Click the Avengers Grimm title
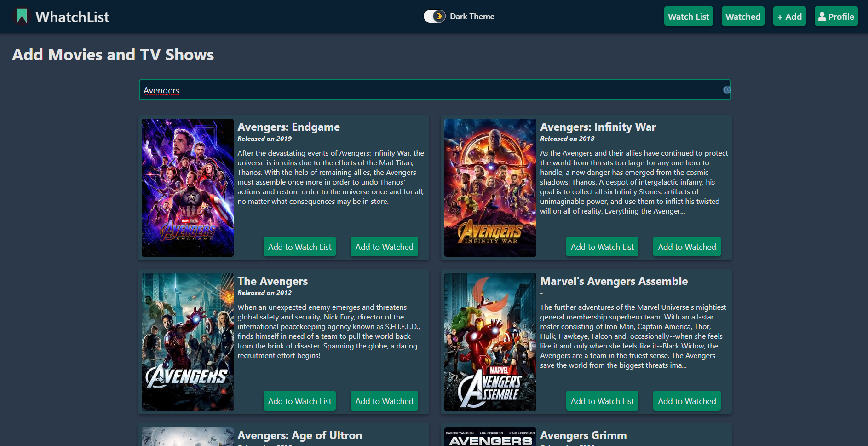The width and height of the screenshot is (868, 446). click(583, 435)
